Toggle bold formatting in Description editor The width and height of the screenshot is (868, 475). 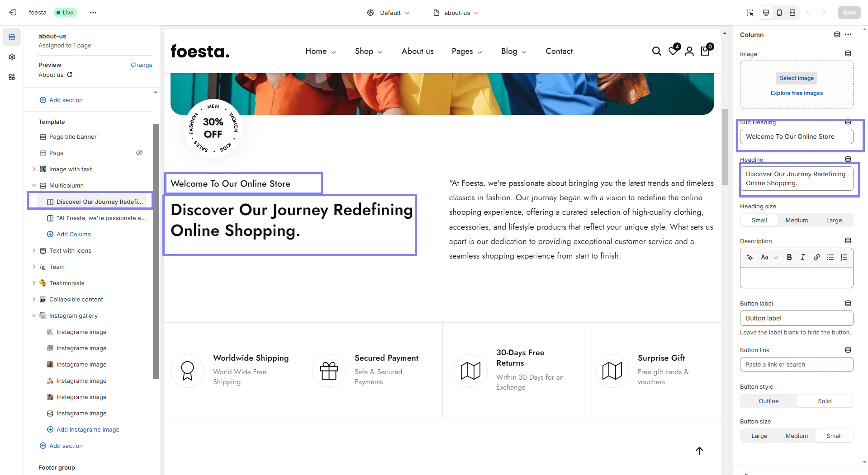789,257
